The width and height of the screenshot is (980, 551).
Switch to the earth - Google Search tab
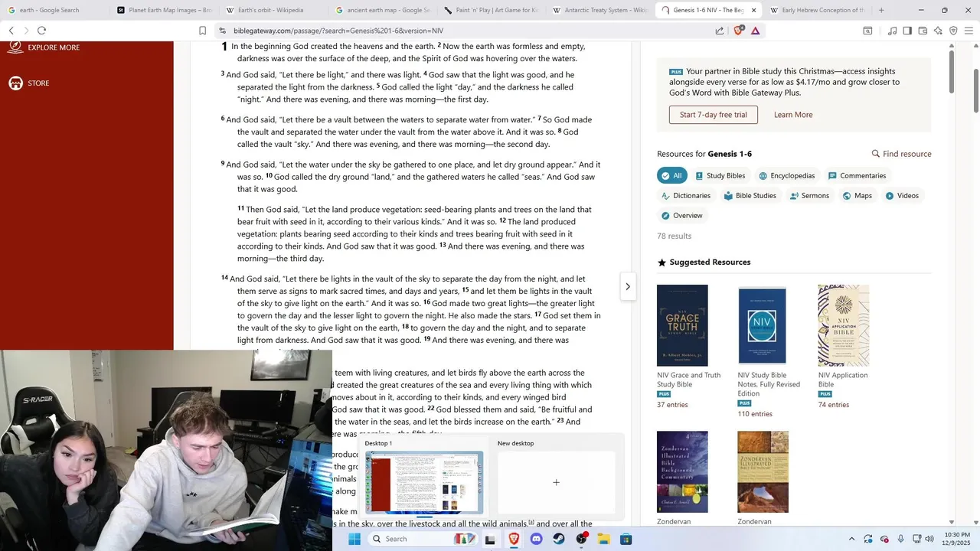[55, 10]
